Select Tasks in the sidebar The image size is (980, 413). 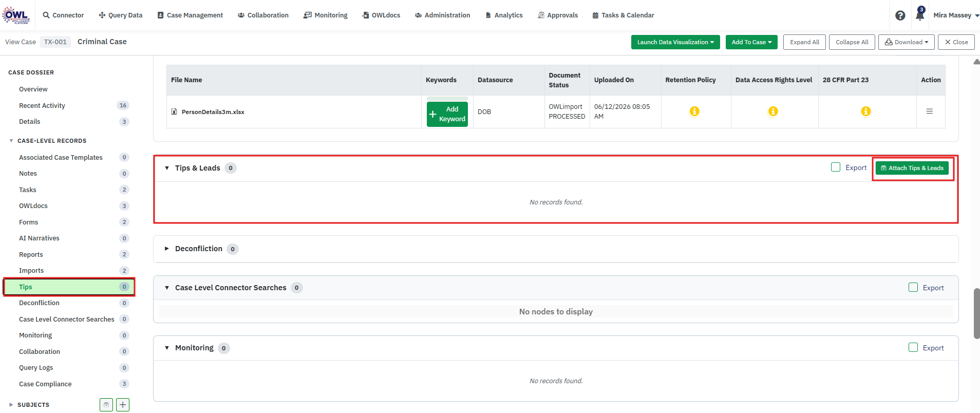coord(28,190)
